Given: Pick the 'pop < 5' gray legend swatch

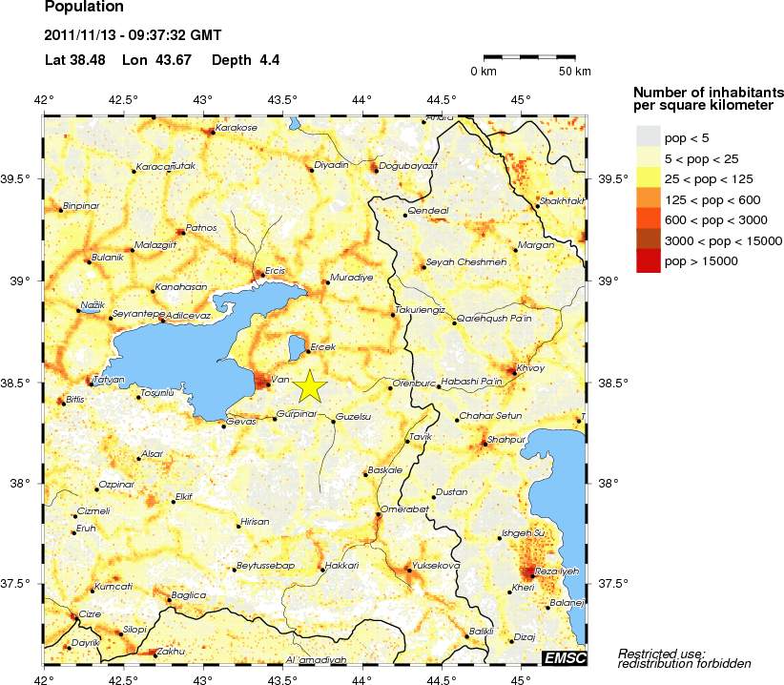Looking at the screenshot, I should pyautogui.click(x=648, y=137).
